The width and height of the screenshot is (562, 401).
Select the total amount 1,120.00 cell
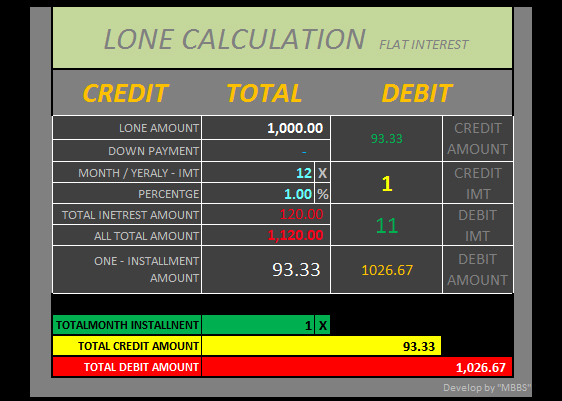(266, 235)
